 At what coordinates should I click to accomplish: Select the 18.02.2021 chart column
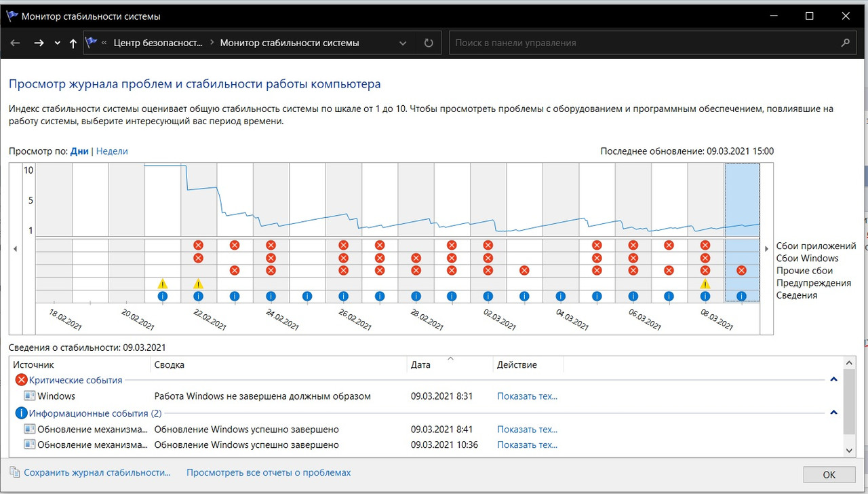click(54, 232)
